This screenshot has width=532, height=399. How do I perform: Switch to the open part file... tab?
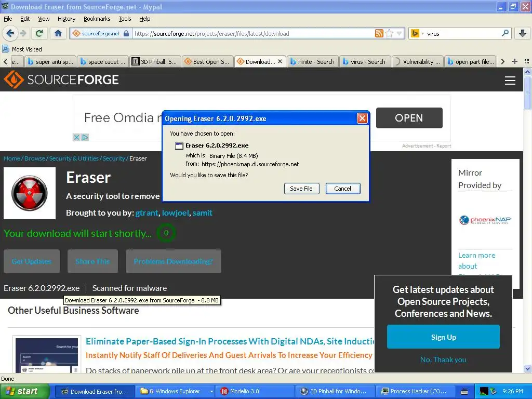click(x=470, y=62)
